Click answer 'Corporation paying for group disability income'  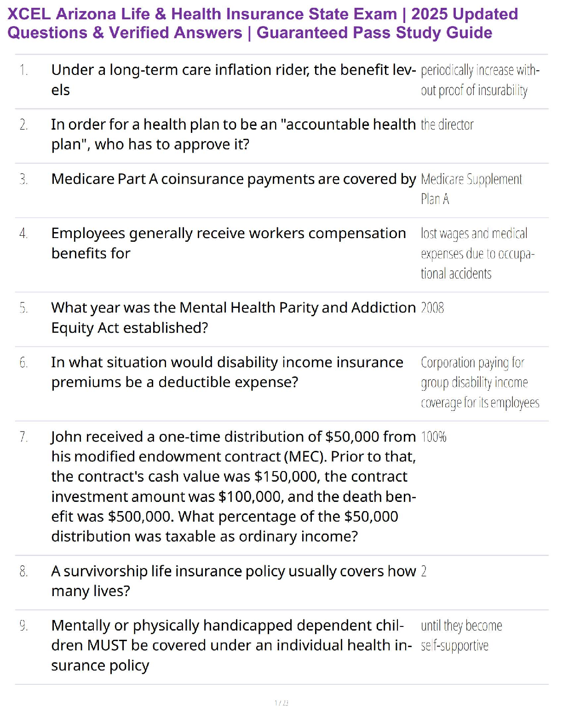(480, 382)
